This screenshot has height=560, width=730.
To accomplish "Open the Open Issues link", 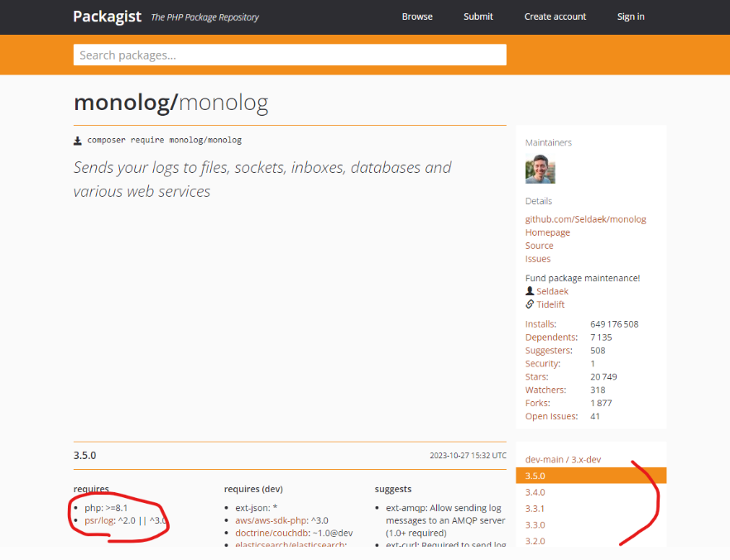I will tap(551, 416).
